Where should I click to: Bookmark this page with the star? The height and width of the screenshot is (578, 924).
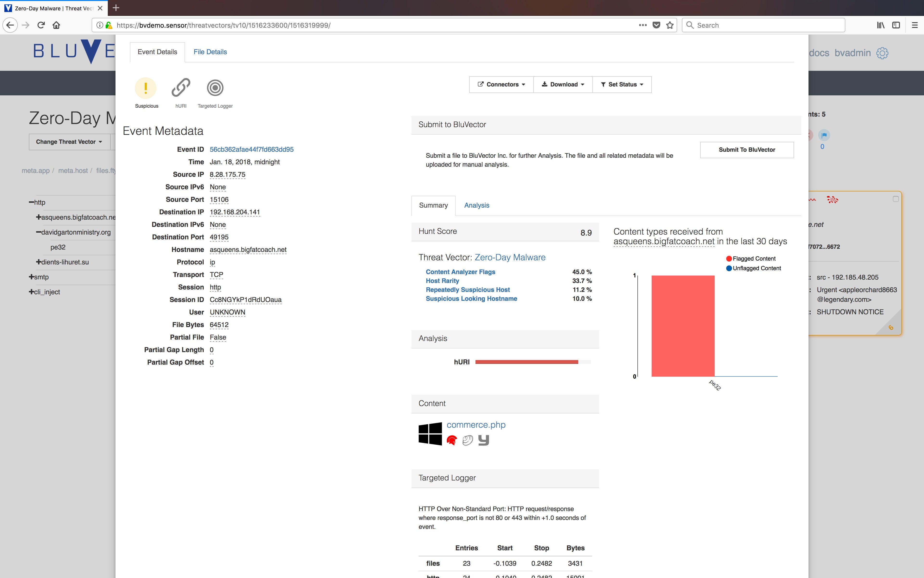[x=670, y=25]
